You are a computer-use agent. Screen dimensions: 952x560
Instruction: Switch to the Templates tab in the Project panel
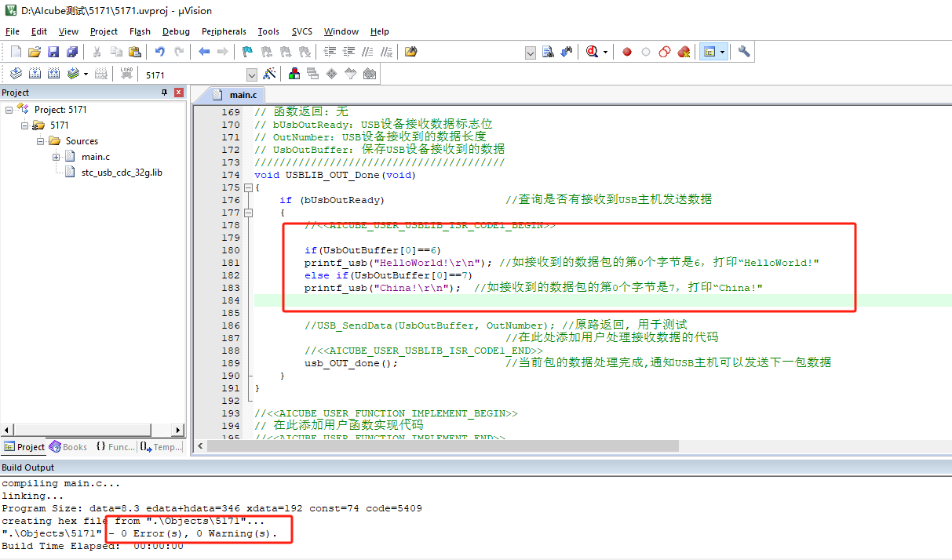pos(161,447)
